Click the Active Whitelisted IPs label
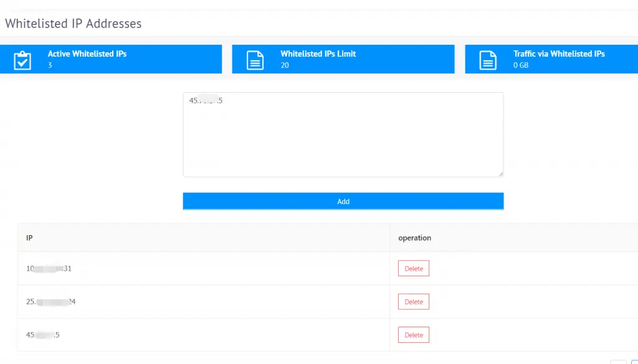The width and height of the screenshot is (638, 364). [87, 54]
